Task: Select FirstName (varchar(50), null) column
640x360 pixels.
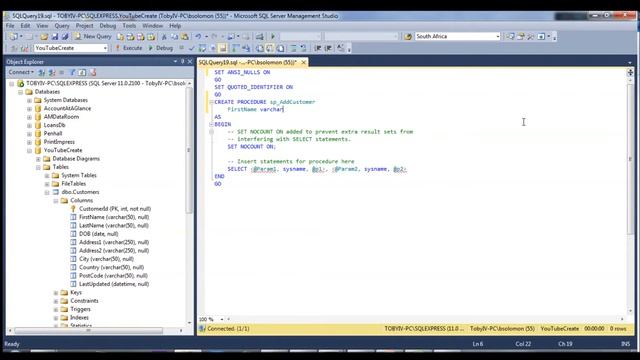Action: (x=114, y=217)
